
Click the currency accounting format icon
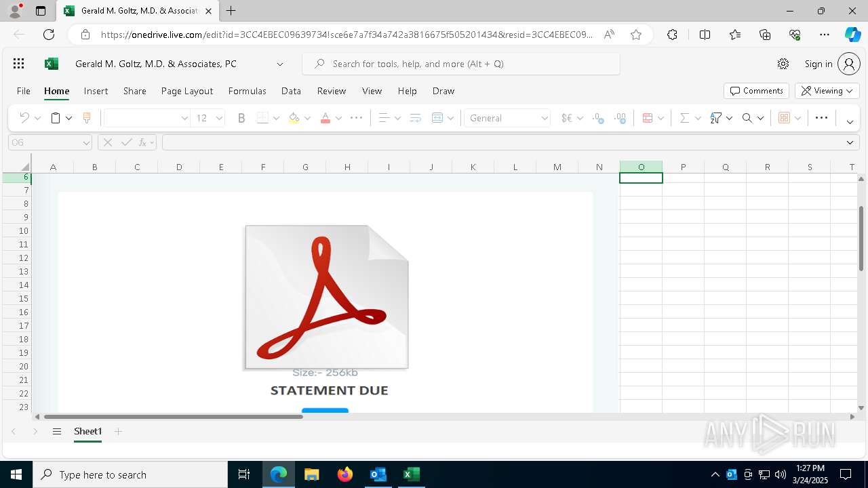[567, 118]
